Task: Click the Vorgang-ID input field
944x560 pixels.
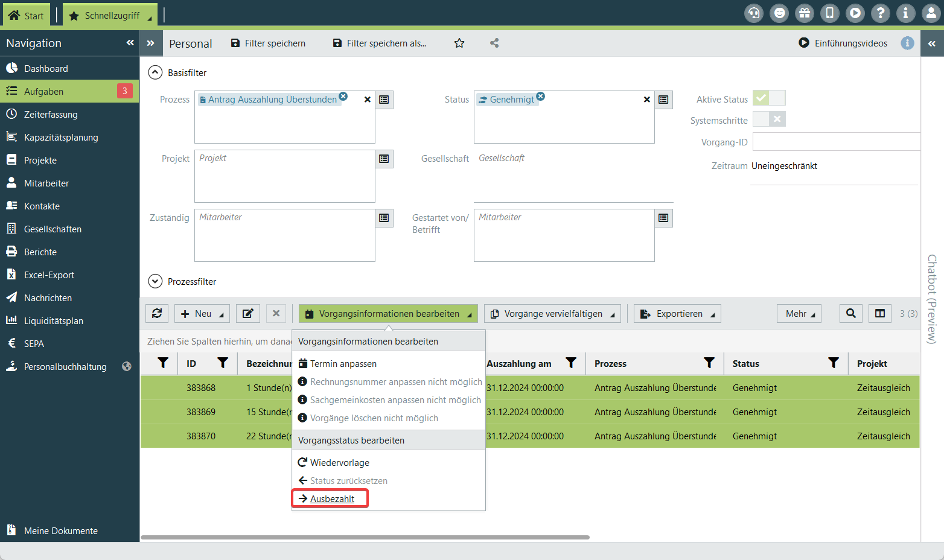Action: click(835, 142)
